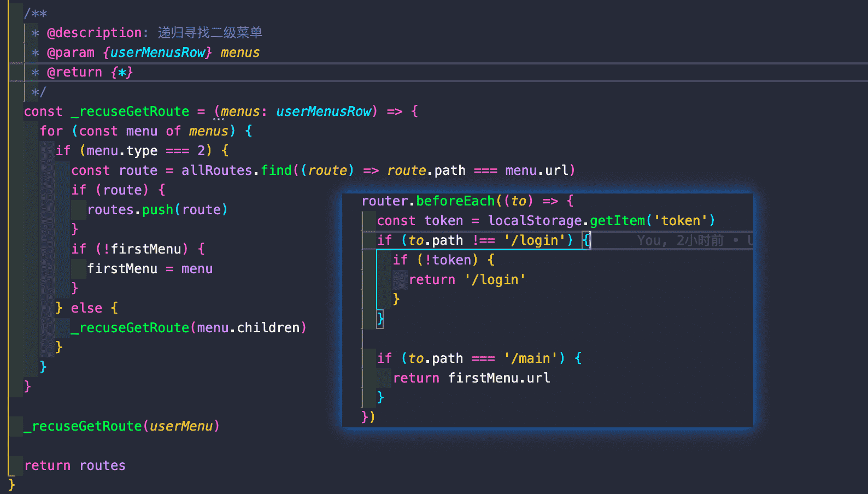This screenshot has width=868, height=494.
Task: Click the '@param' JSDoc tag
Action: click(x=71, y=52)
